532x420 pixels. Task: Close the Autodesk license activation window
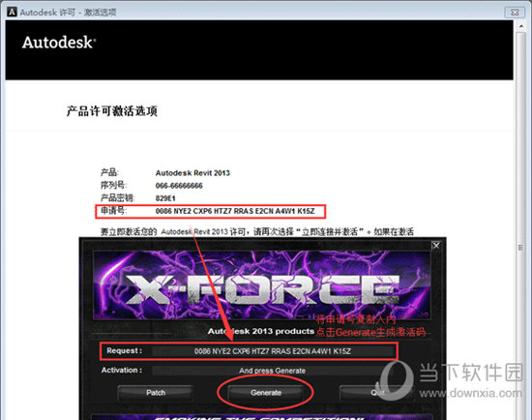click(x=515, y=13)
